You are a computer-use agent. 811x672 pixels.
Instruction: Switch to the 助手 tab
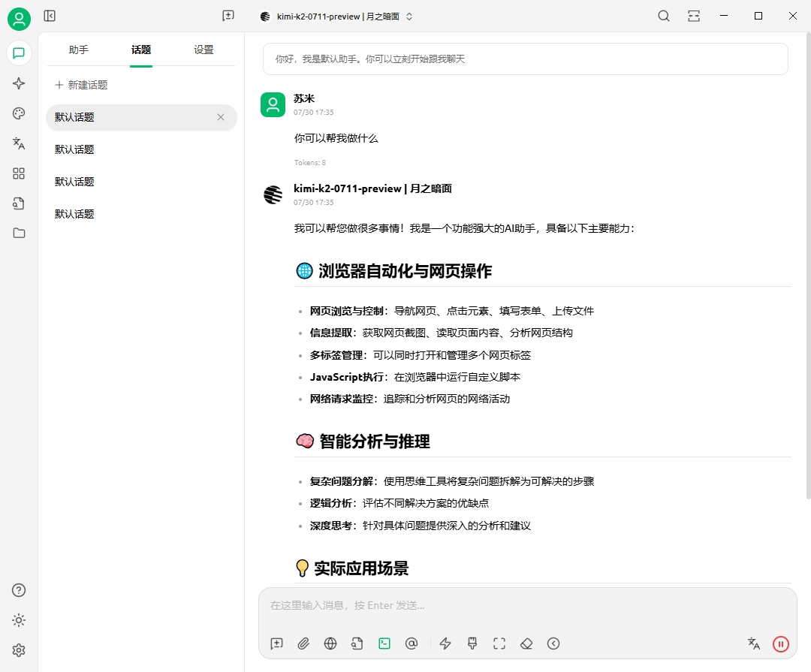[x=79, y=50]
